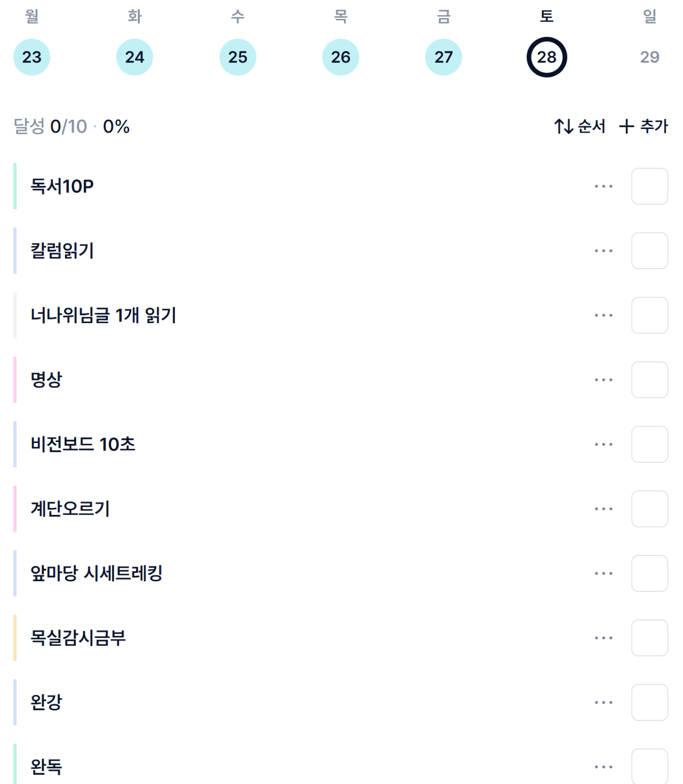Open the more options dots for 독서10P
This screenshot has width=683, height=784.
(x=603, y=186)
